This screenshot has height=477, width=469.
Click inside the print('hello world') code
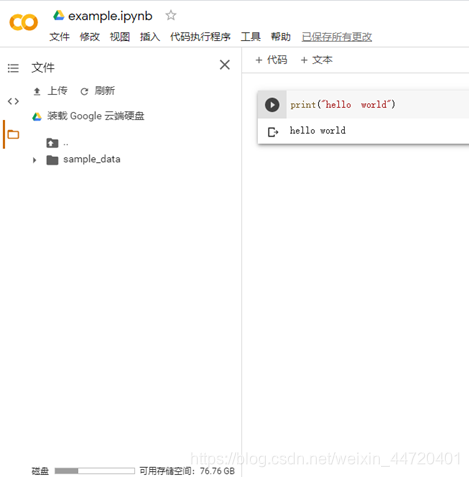point(343,105)
